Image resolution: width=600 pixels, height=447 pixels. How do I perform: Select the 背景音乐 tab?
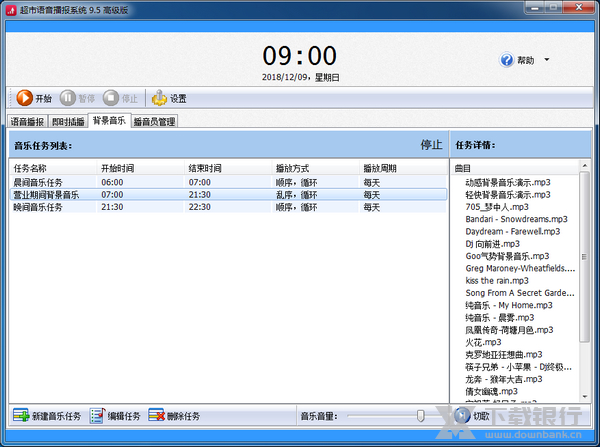(109, 121)
